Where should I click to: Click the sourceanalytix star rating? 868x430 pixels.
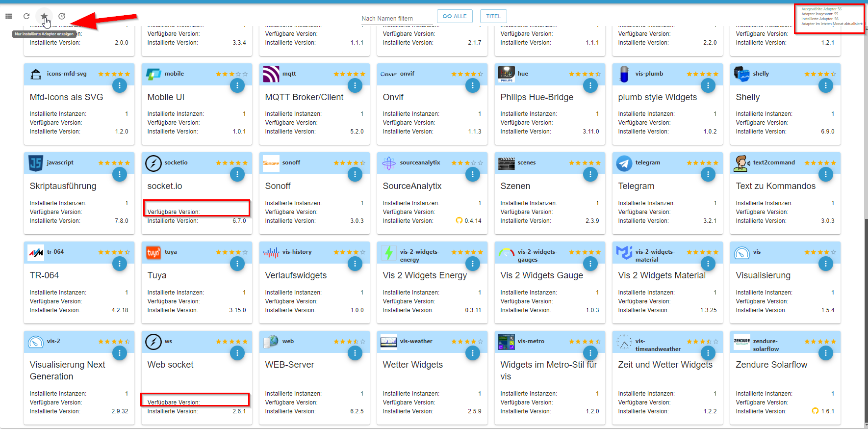pyautogui.click(x=467, y=163)
